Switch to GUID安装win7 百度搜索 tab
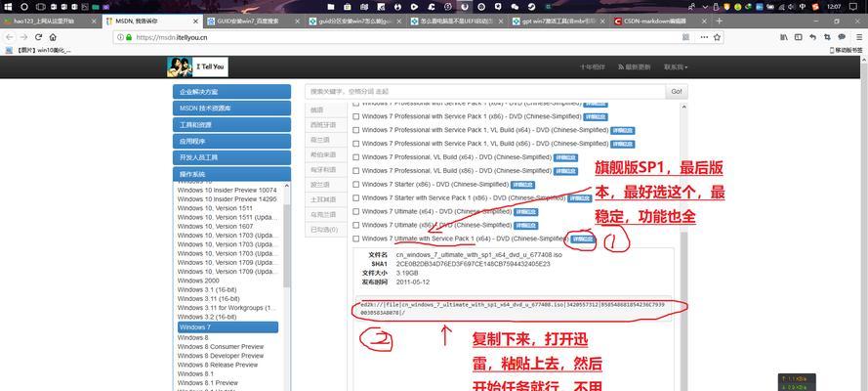 coord(254,22)
